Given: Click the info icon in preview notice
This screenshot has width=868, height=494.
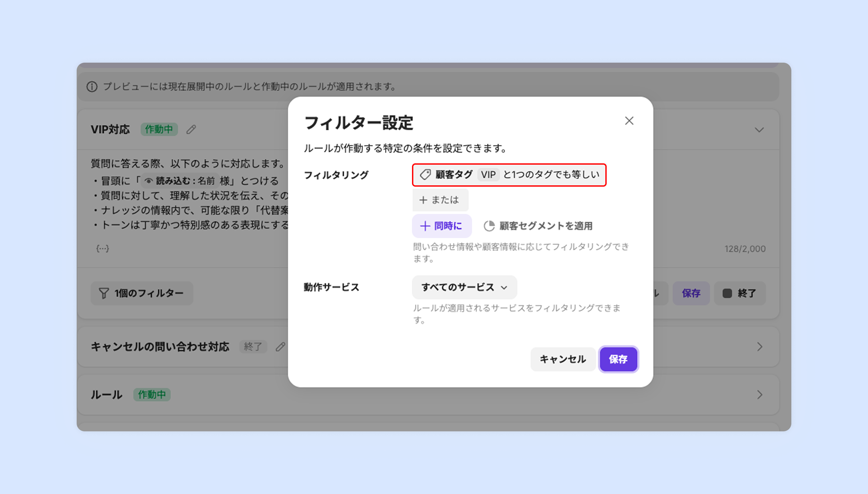Looking at the screenshot, I should tap(92, 87).
